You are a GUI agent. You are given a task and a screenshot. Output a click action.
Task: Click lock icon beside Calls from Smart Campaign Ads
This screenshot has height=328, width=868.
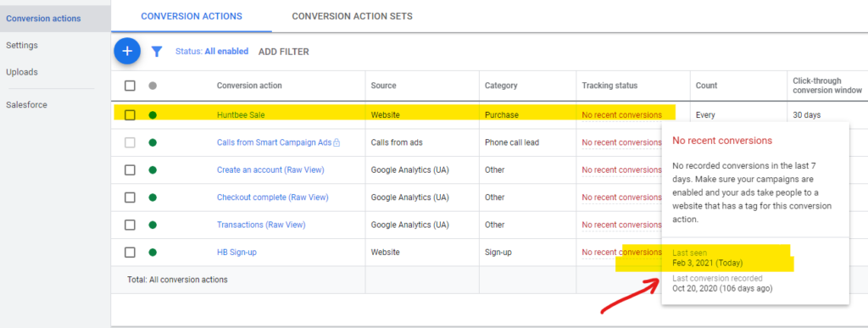[x=337, y=142]
